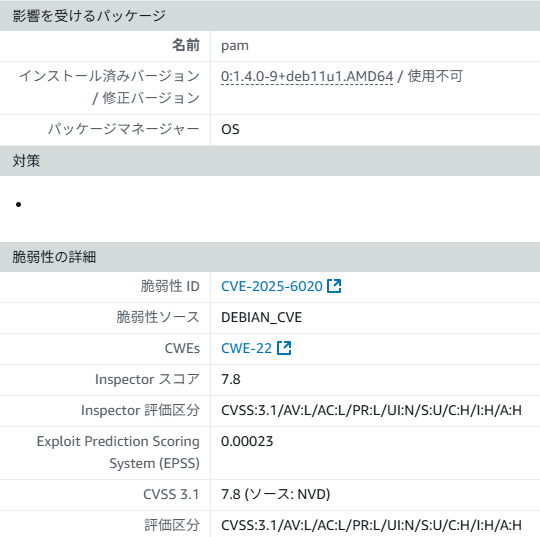Open the CWE-22 weakness link
Viewport: 540px width, 537px height.
pos(247,348)
